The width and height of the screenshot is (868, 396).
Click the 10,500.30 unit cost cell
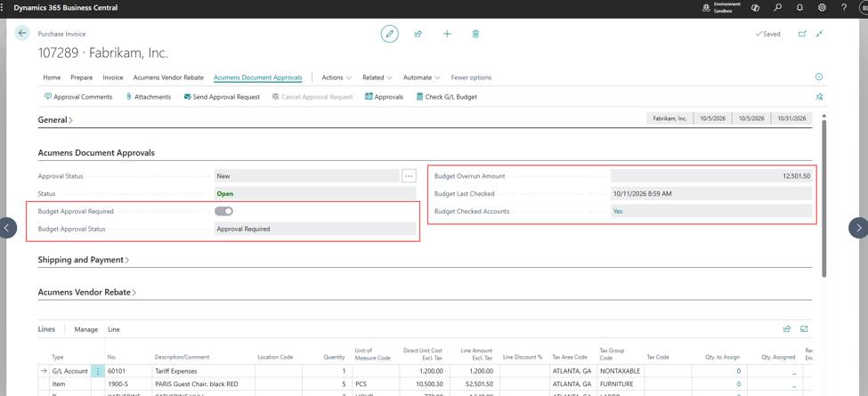tap(426, 384)
